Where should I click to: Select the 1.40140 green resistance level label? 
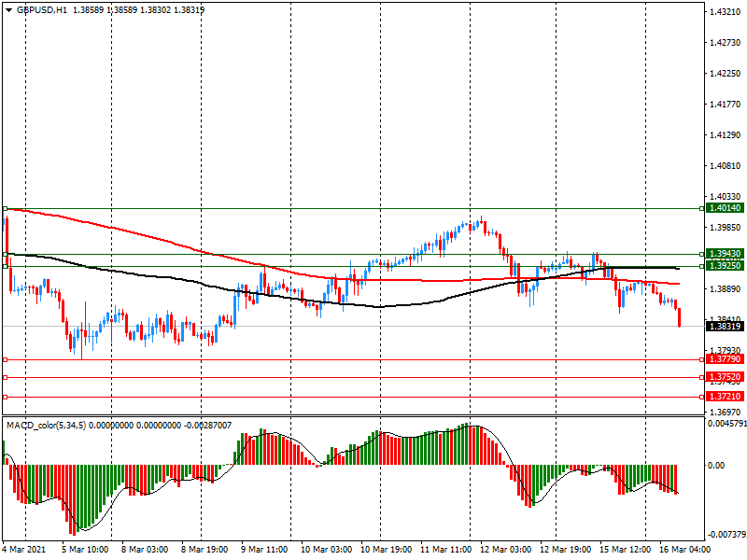(726, 208)
